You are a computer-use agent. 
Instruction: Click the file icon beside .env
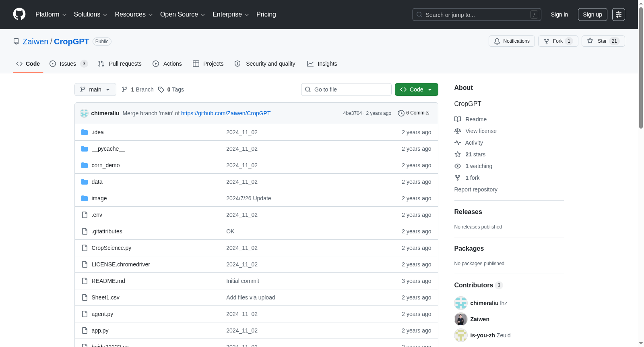click(x=85, y=215)
